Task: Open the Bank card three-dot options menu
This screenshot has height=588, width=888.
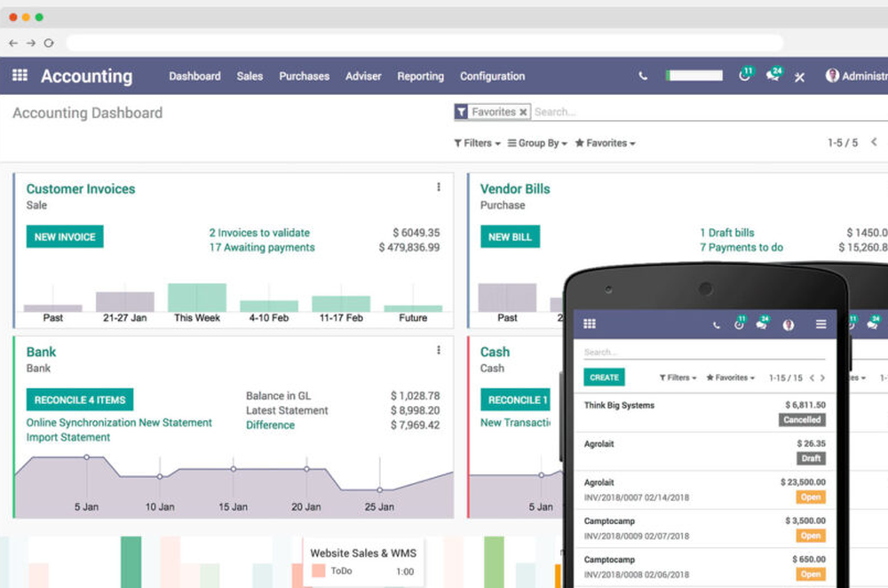Action: 438,350
